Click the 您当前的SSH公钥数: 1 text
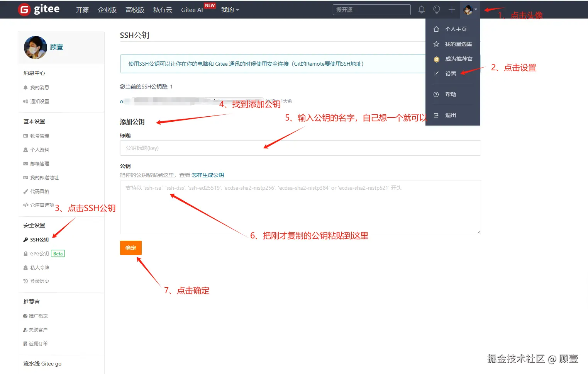Viewport: 588px width, 374px height. (x=146, y=87)
